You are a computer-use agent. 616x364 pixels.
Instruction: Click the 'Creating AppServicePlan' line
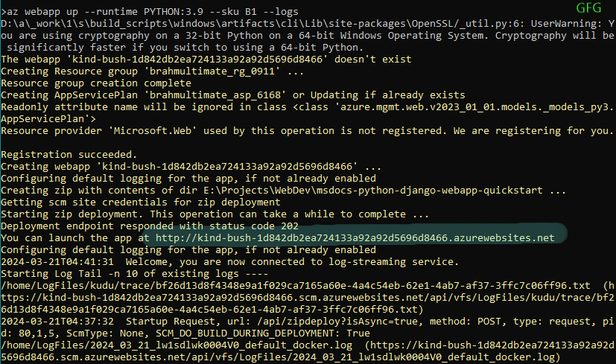pos(224,95)
